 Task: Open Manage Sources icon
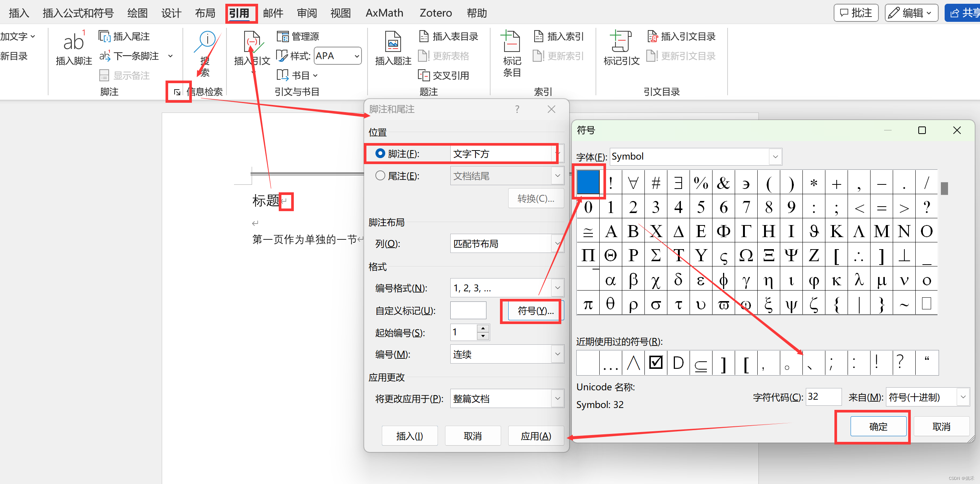pos(282,37)
